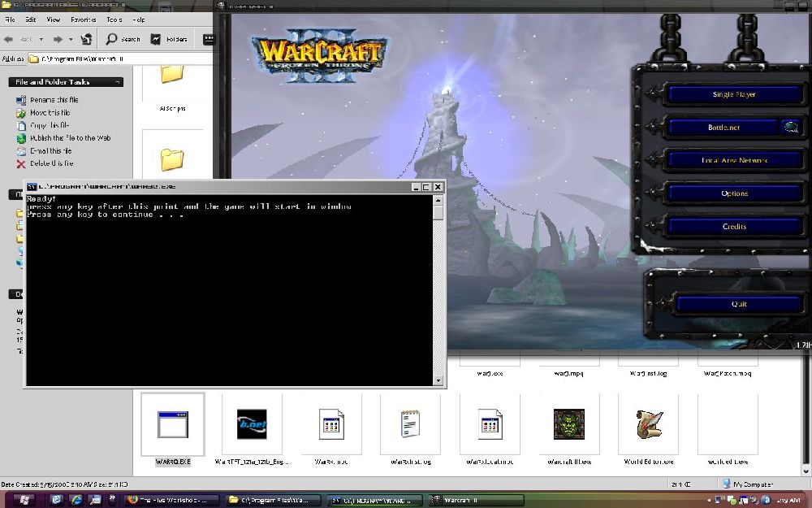Click the console window output area
Screen dimensions: 812x508
tap(230, 290)
